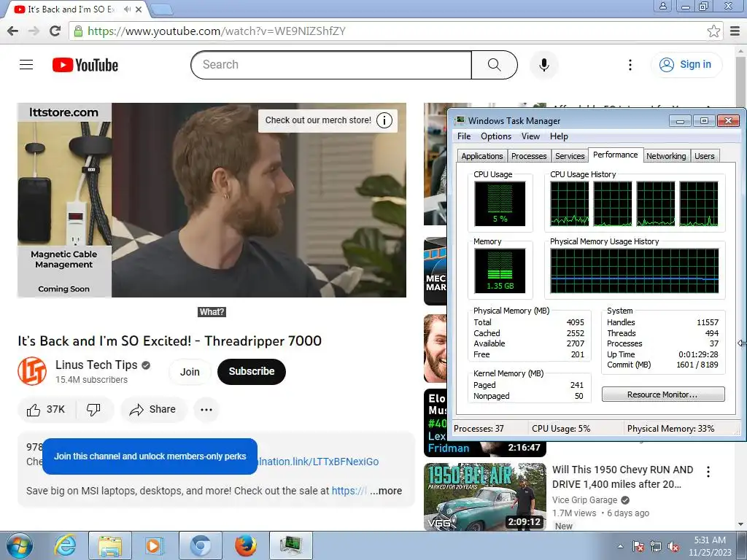Click the muted volume tray icon
The height and width of the screenshot is (560, 747).
click(673, 547)
